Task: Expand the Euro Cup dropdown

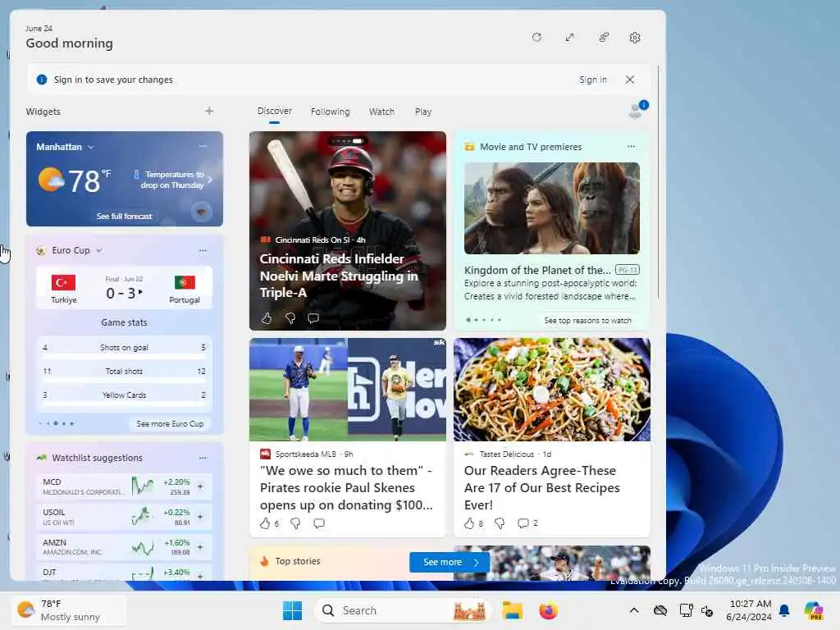Action: (x=99, y=250)
